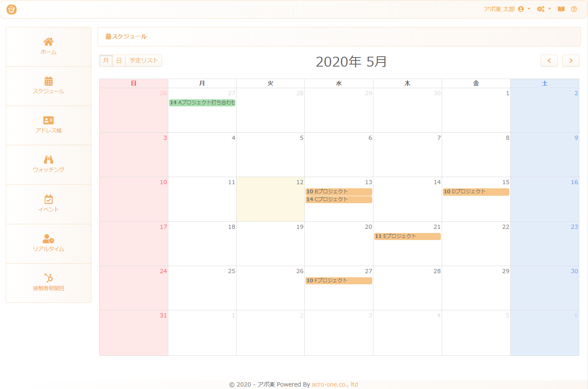Click the address book card icon
This screenshot has width=588, height=389.
(48, 120)
